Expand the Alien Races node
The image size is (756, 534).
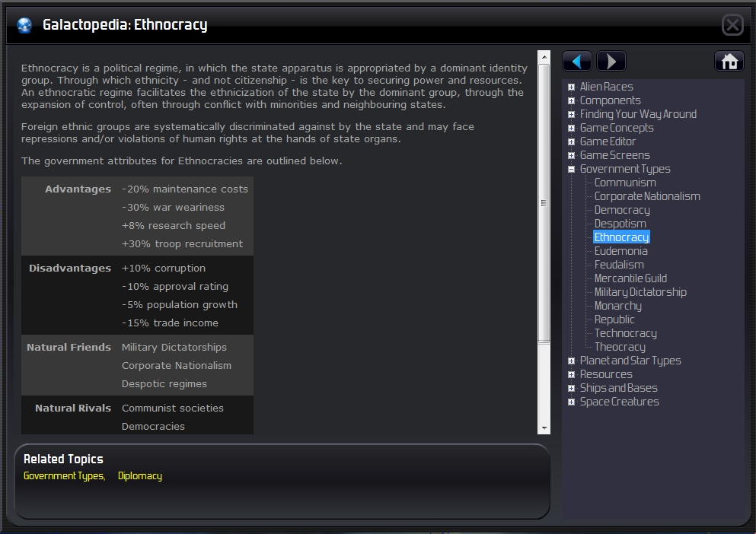click(x=571, y=87)
